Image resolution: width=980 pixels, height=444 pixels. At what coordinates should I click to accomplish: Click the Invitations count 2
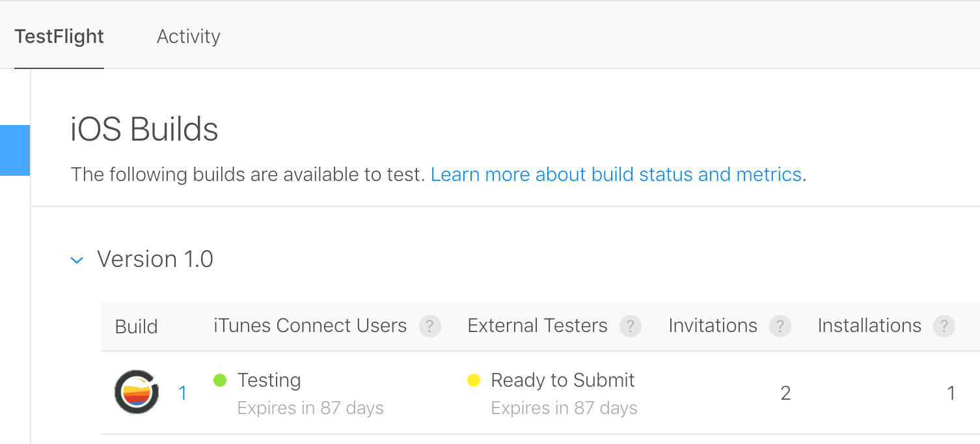pos(785,393)
